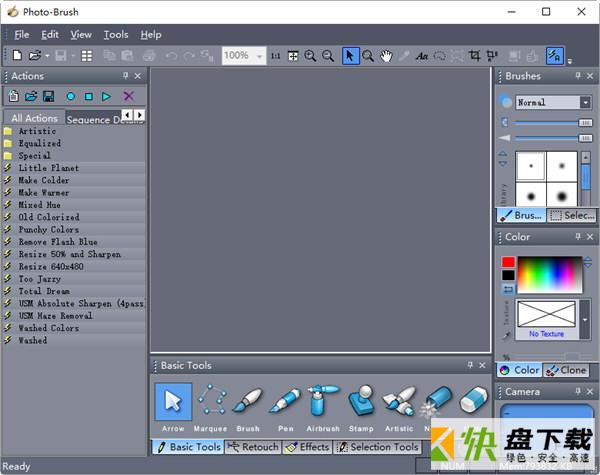Switch to the Selection Tools tab
Screen dimensions: 600x475
[378, 447]
